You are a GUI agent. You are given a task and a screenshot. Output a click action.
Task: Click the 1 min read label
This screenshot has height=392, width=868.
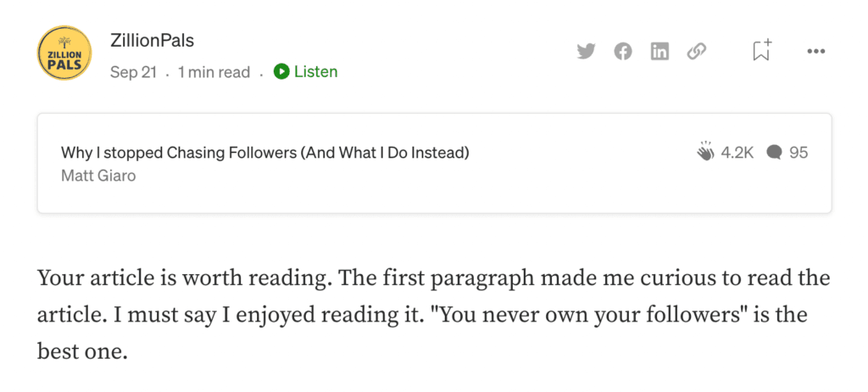point(214,72)
